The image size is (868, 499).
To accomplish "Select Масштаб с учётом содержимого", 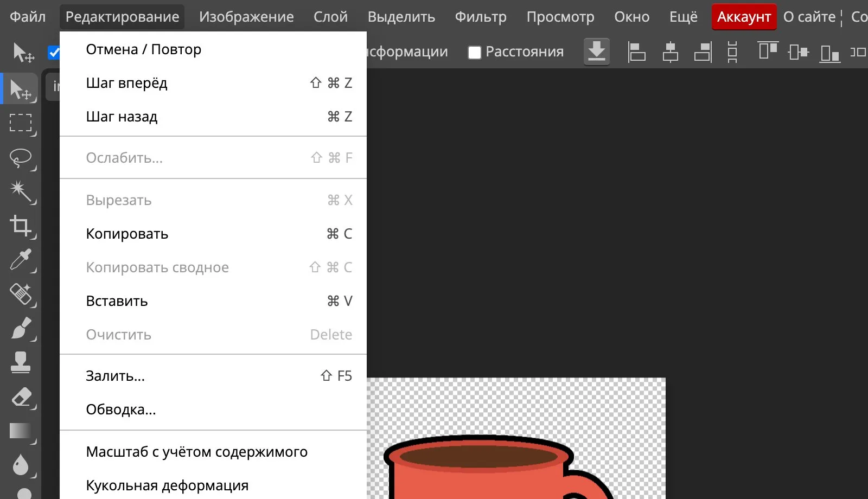I will (x=213, y=452).
